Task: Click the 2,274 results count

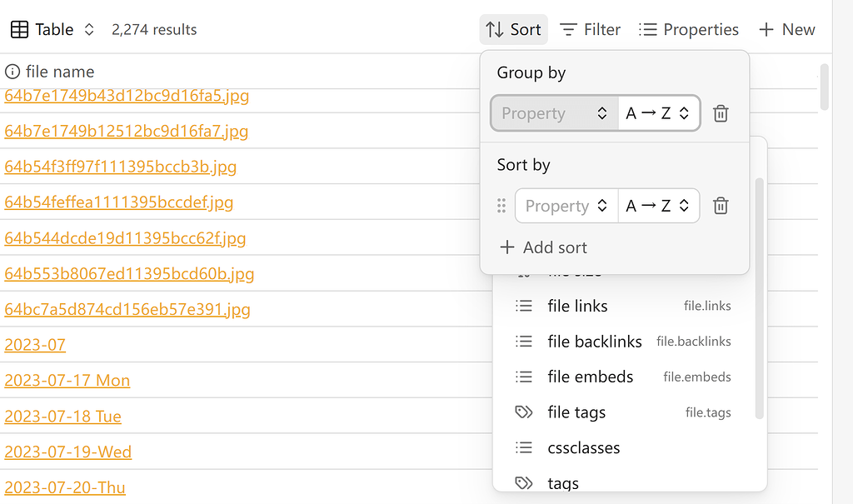Action: [154, 29]
